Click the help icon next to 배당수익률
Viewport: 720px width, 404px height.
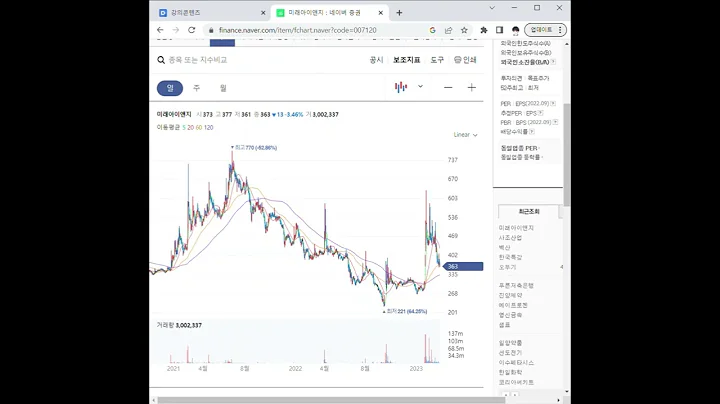pos(532,132)
